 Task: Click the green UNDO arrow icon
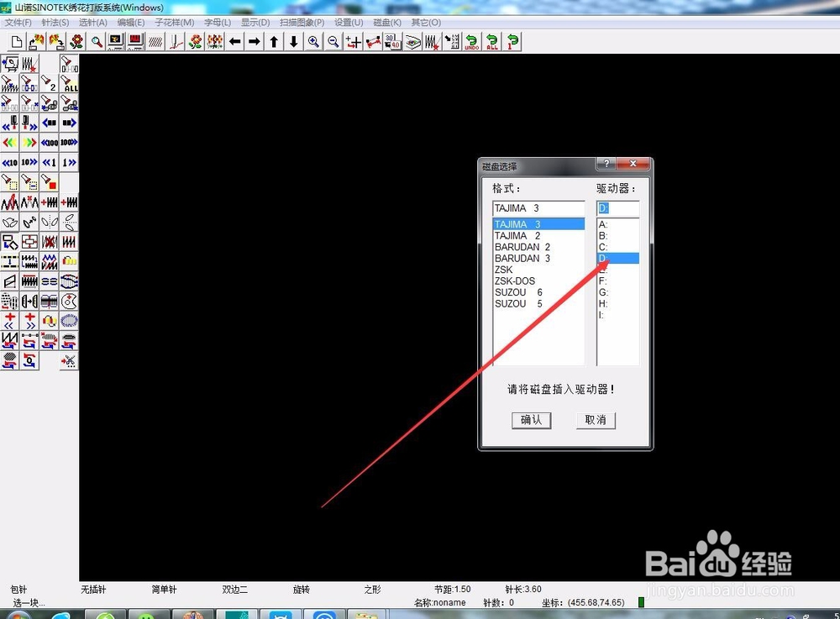(472, 42)
